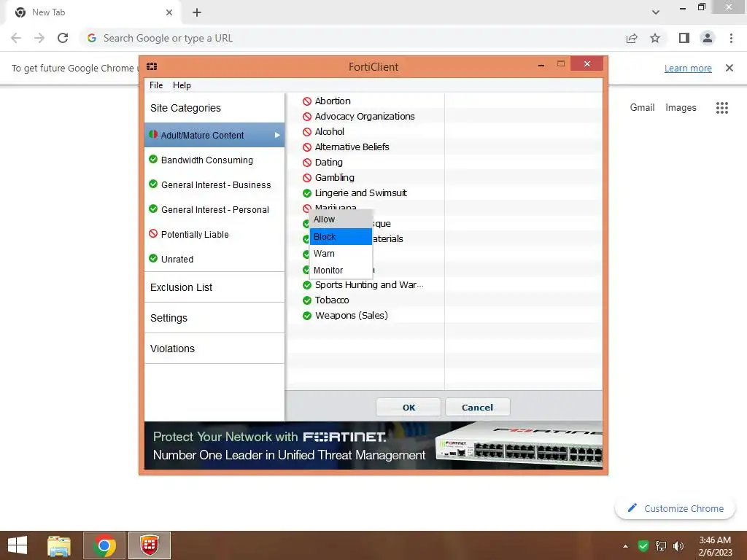Click the green allow icon beside Lingerie and Swimsuit

[x=307, y=193]
